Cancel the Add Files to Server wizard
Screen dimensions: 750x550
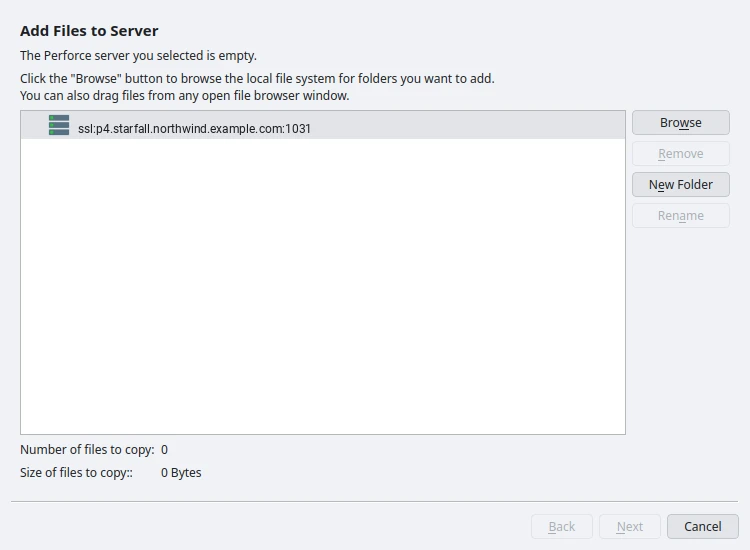[x=703, y=527]
